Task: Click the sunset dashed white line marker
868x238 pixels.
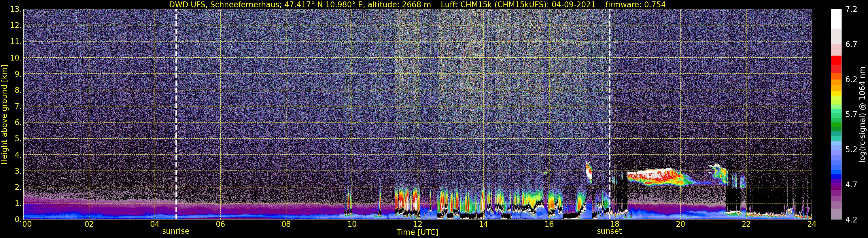Action: 610,114
